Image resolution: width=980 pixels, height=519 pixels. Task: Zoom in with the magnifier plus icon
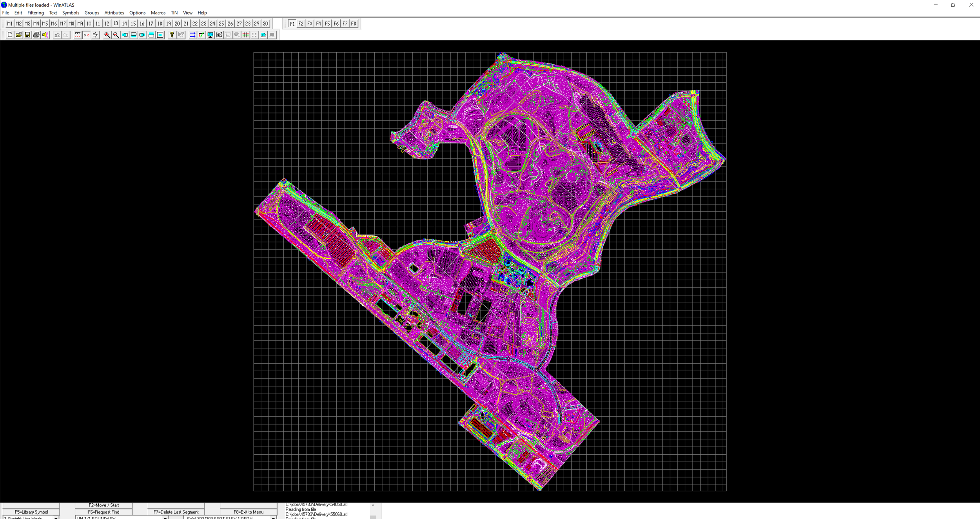click(107, 35)
